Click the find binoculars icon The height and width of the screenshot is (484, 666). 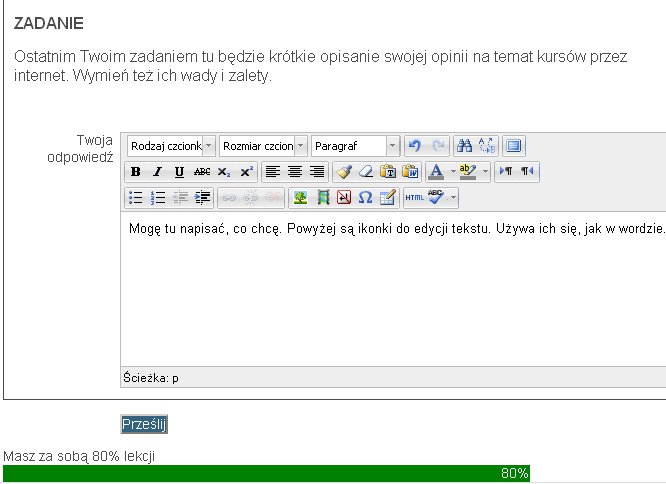tap(464, 146)
